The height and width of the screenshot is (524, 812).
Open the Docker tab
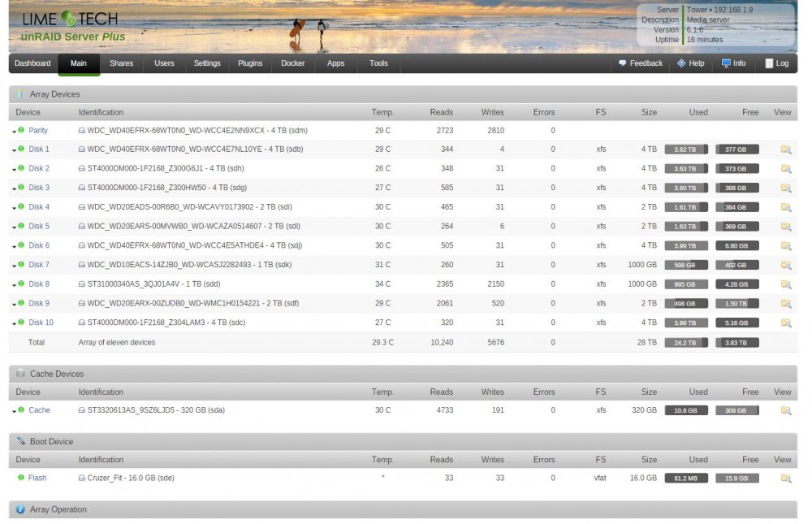[x=293, y=63]
